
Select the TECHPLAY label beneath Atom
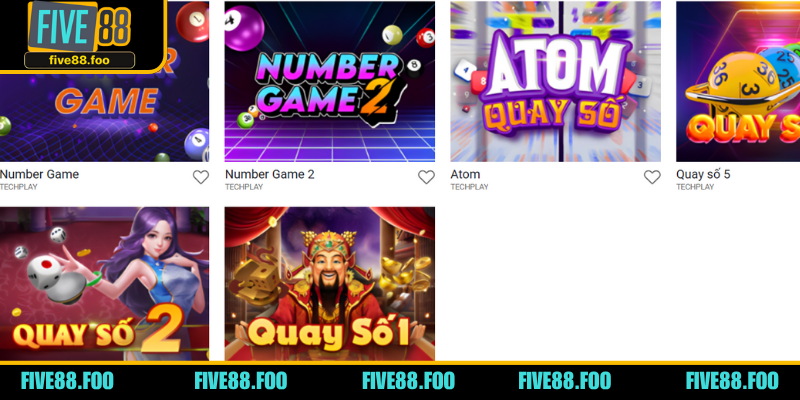click(469, 187)
